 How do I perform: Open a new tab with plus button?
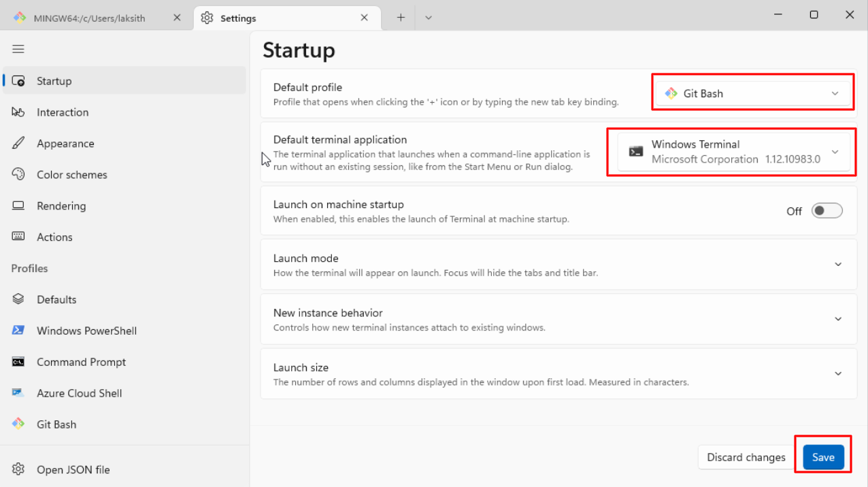click(x=401, y=18)
